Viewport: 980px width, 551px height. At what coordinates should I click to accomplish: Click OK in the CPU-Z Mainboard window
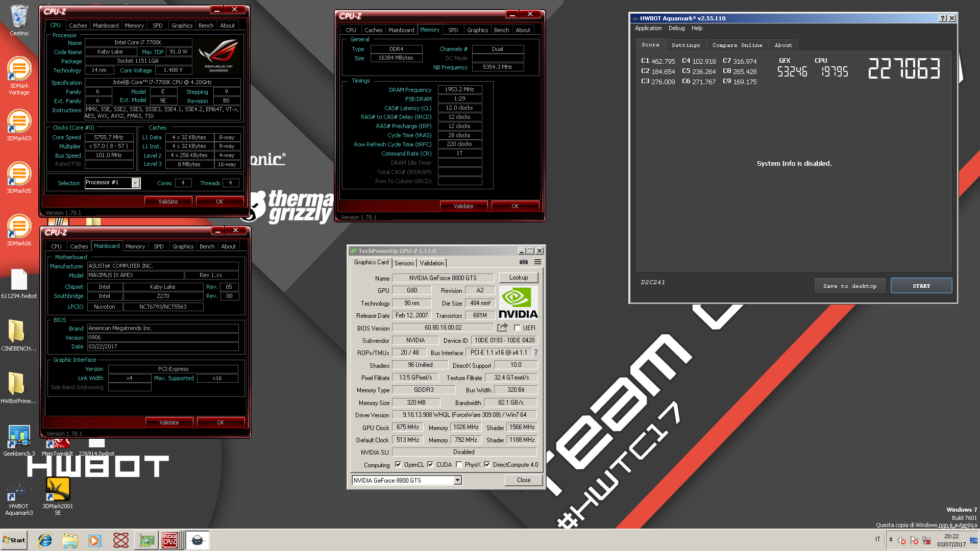coord(220,422)
